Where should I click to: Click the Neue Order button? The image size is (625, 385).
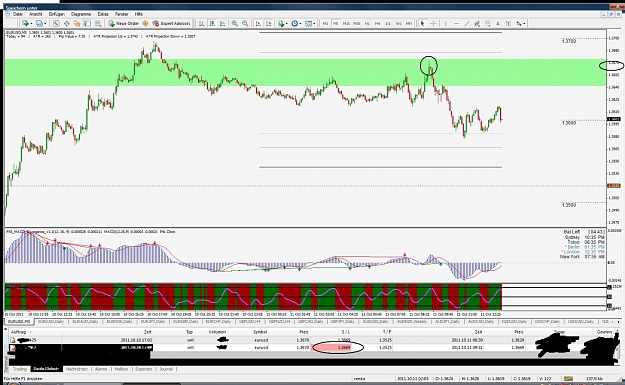pyautogui.click(x=124, y=24)
